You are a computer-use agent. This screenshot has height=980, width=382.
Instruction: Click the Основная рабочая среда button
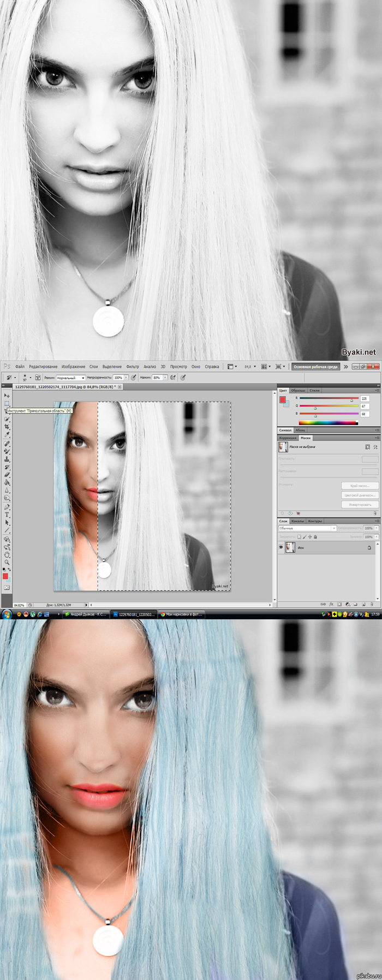315,367
